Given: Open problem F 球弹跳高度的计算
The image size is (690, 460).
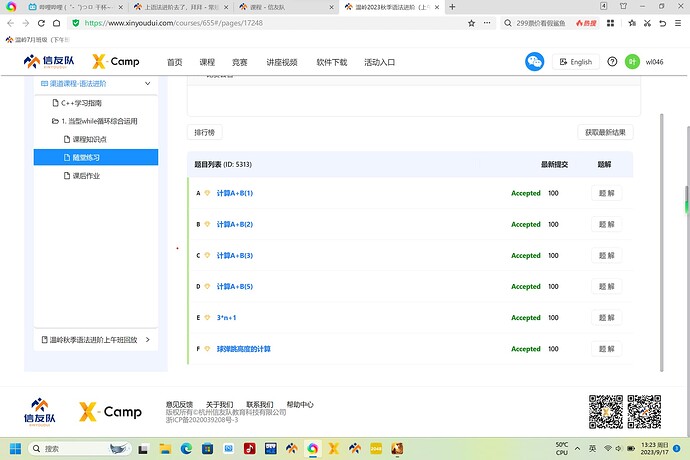Looking at the screenshot, I should click(x=243, y=349).
